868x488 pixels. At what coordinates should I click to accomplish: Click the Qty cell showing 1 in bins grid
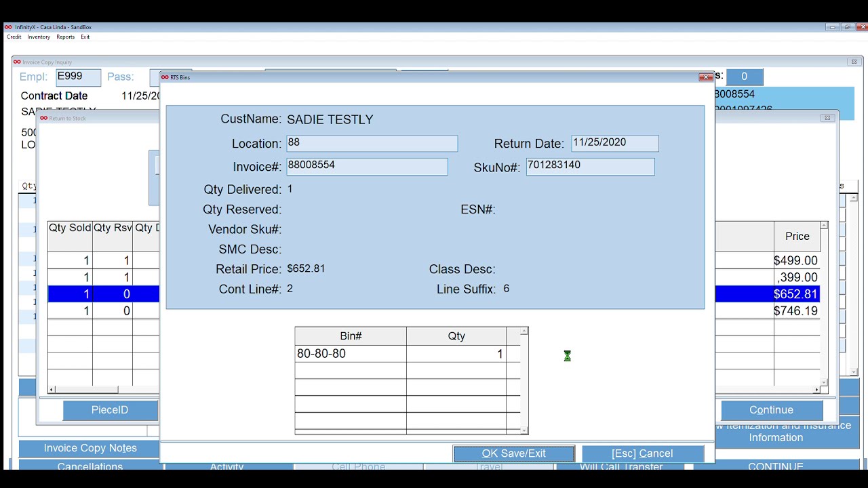click(x=456, y=354)
